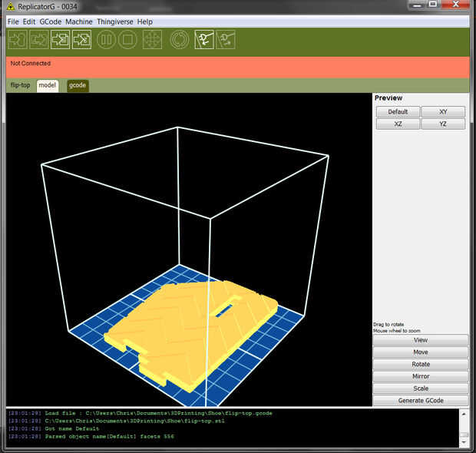Viewport: 476px width, 453px height.
Task: Click the Generate GCode button
Action: 421,401
